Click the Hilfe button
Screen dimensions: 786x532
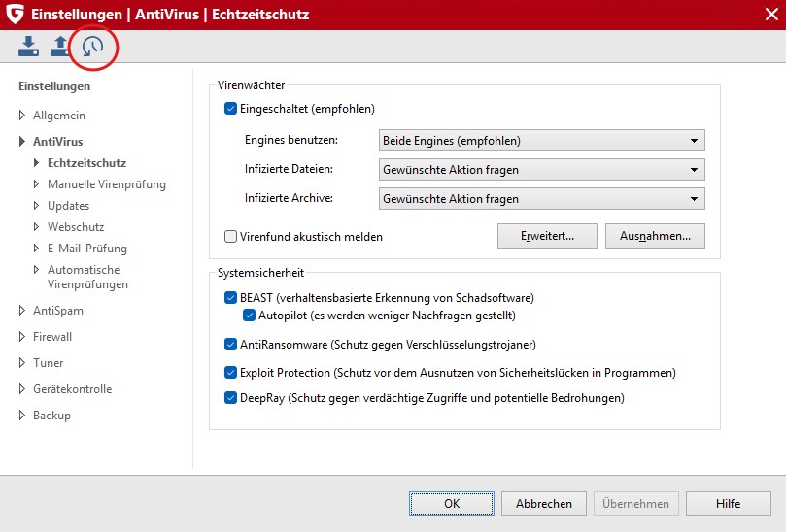click(729, 504)
